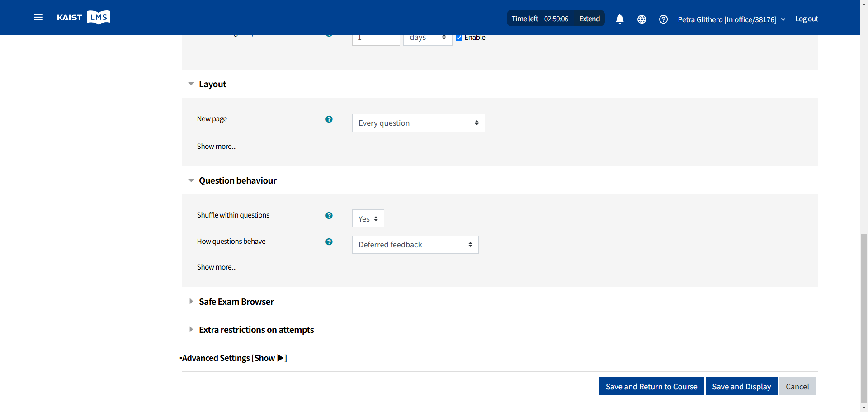Click the page vertical scrollbar thumb

864,317
